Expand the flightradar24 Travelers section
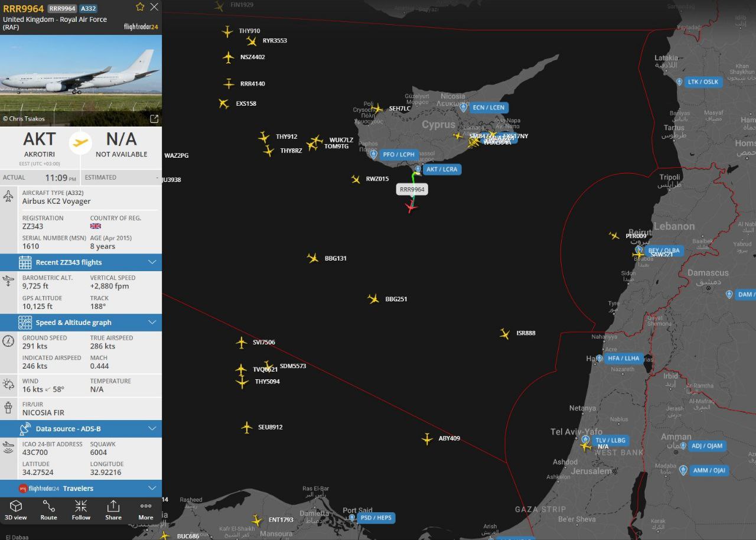The height and width of the screenshot is (540, 756). tap(81, 489)
